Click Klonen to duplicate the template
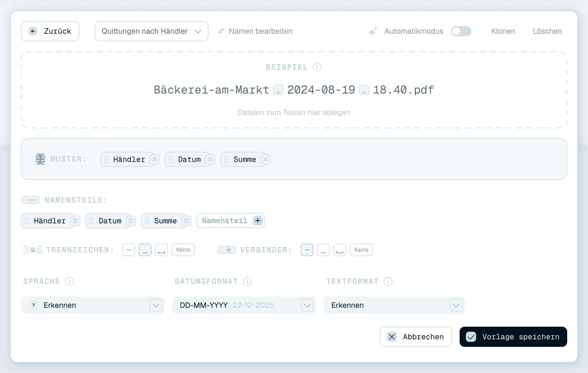The image size is (588, 373). [x=503, y=31]
